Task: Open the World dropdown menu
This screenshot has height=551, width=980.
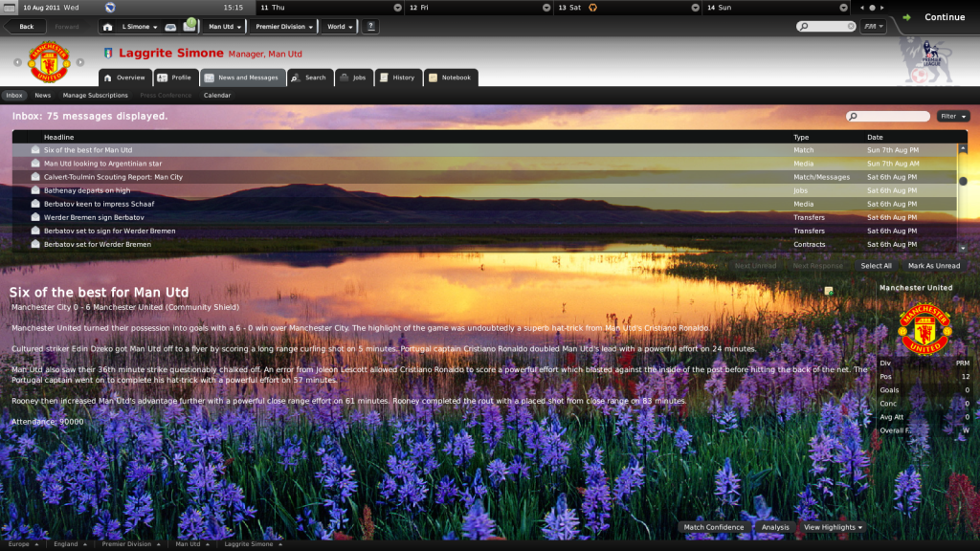Action: pyautogui.click(x=340, y=27)
